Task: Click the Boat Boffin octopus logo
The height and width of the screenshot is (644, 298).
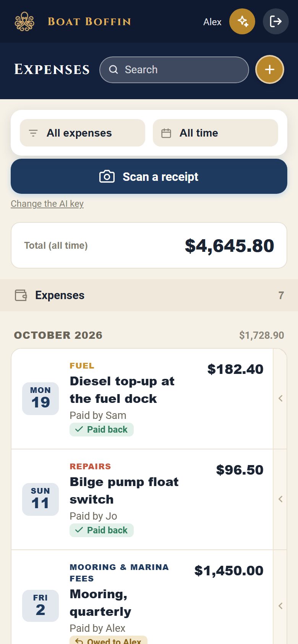Action: click(x=24, y=21)
